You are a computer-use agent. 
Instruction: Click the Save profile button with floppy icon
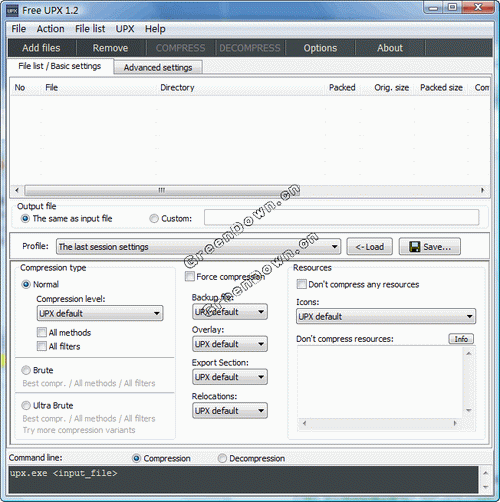[x=430, y=247]
